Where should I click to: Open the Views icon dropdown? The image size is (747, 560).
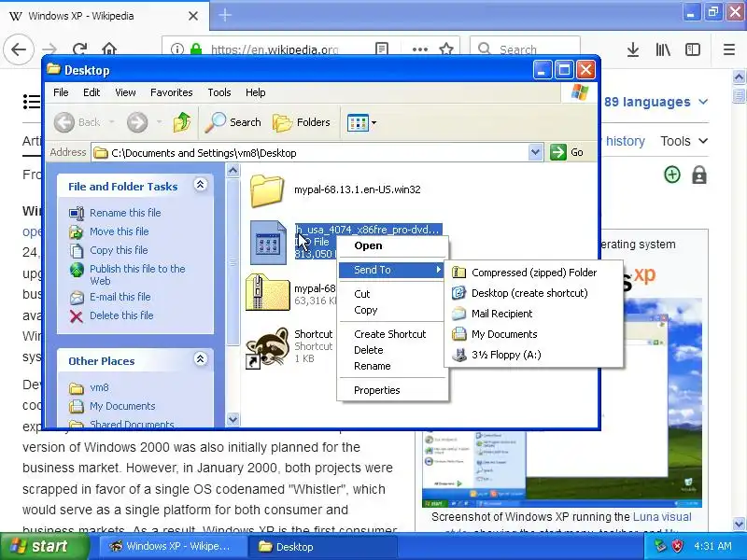[361, 122]
